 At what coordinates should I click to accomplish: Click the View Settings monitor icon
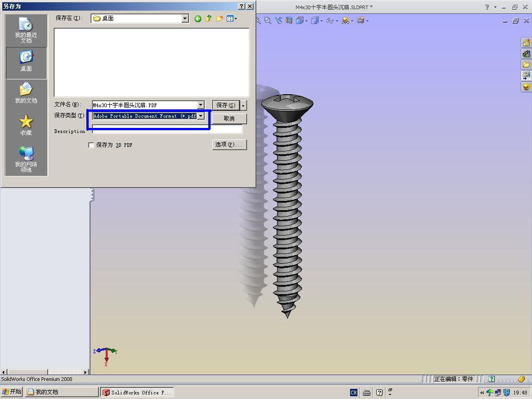(x=360, y=21)
